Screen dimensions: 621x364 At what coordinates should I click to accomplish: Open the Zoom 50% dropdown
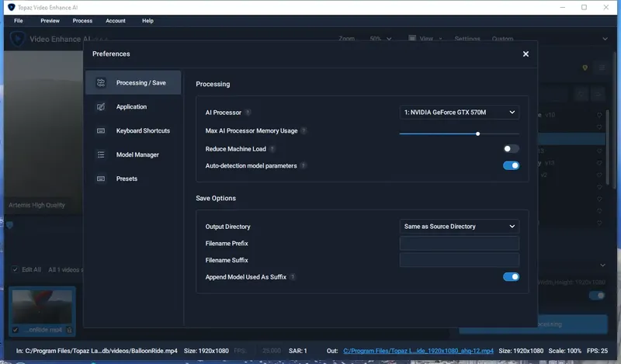click(380, 39)
